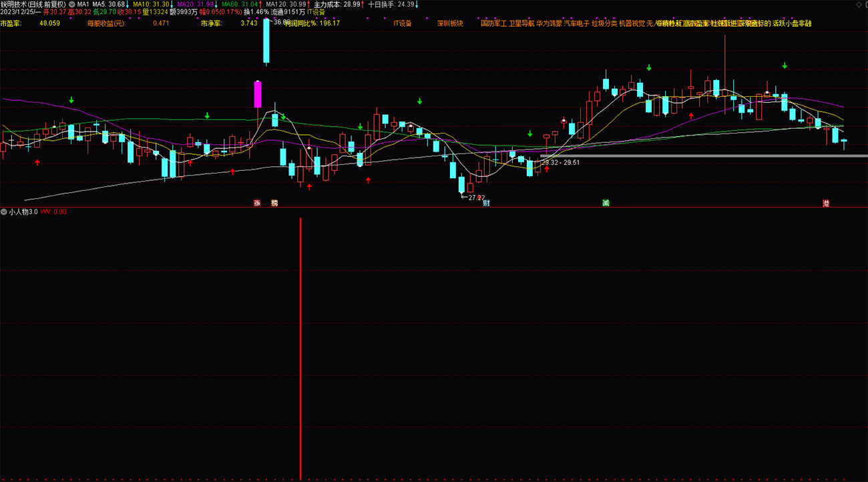Click the 锐明技术(日线 前复权) chart title
The image size is (868, 482).
[33, 4]
